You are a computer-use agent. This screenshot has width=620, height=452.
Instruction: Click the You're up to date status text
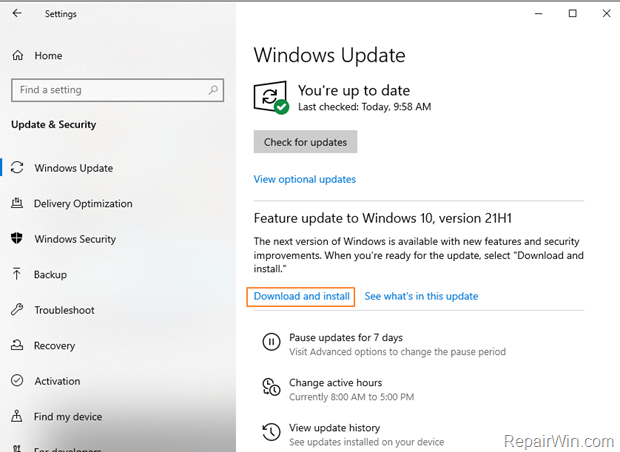[354, 91]
